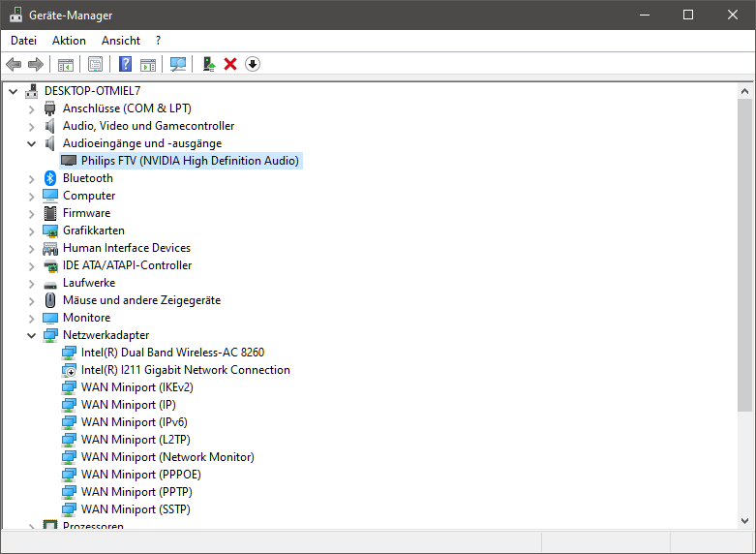Click the Forward arrow toolbar icon

36,64
